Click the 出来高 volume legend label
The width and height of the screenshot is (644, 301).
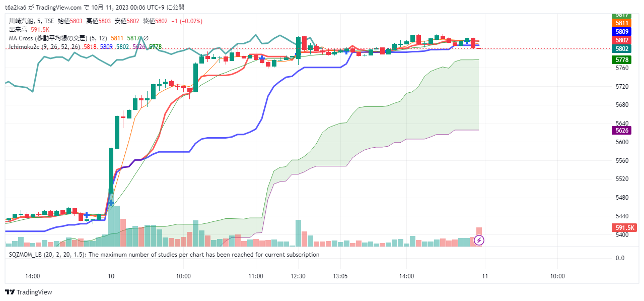pos(18,30)
